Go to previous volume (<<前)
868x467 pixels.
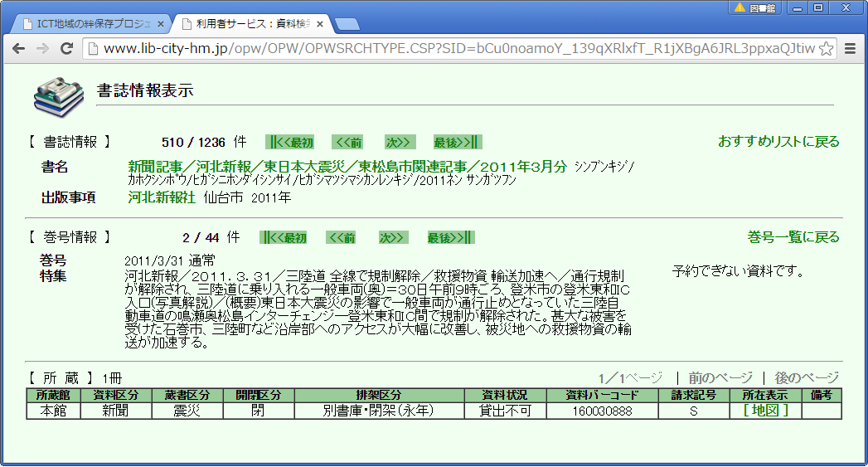tap(341, 238)
